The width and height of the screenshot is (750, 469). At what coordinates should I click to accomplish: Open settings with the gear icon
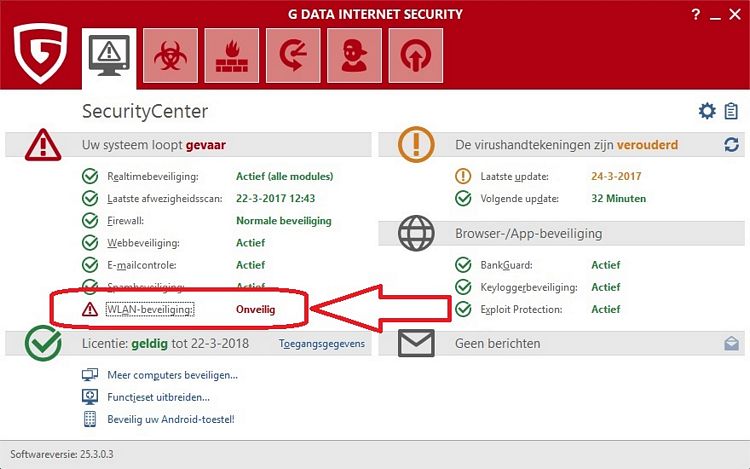pyautogui.click(x=707, y=111)
